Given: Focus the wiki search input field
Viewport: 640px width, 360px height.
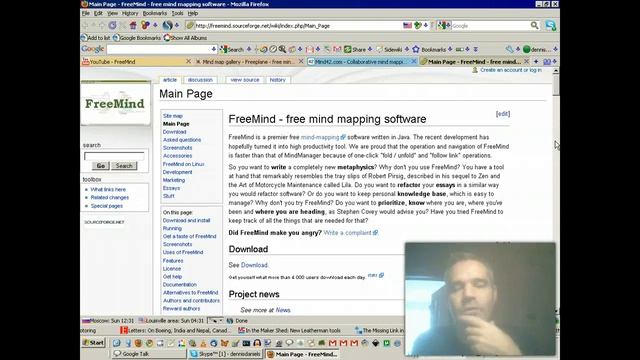Looking at the screenshot, I should coord(114,156).
